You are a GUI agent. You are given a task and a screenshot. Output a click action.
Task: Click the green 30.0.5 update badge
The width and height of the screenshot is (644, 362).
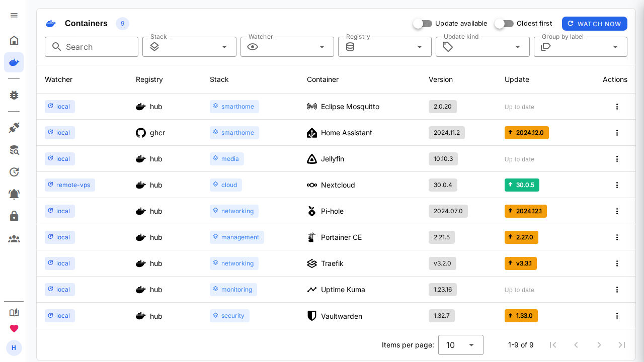click(x=522, y=185)
